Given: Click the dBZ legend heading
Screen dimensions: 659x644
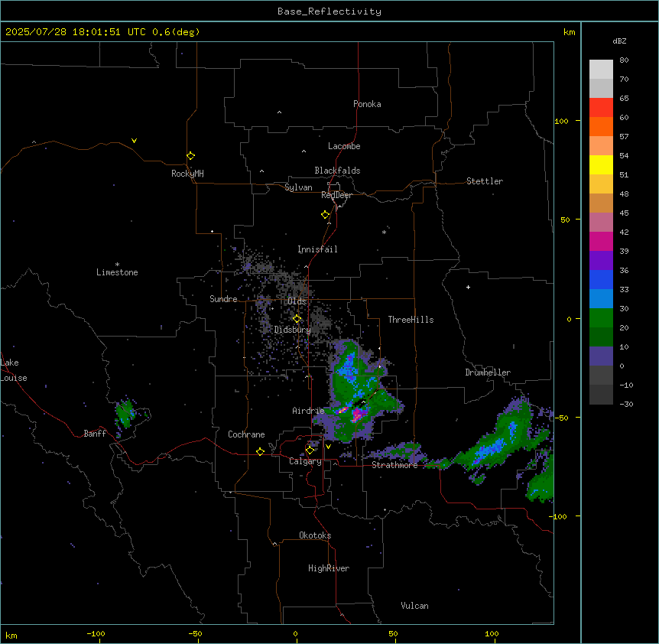Looking at the screenshot, I should (619, 41).
